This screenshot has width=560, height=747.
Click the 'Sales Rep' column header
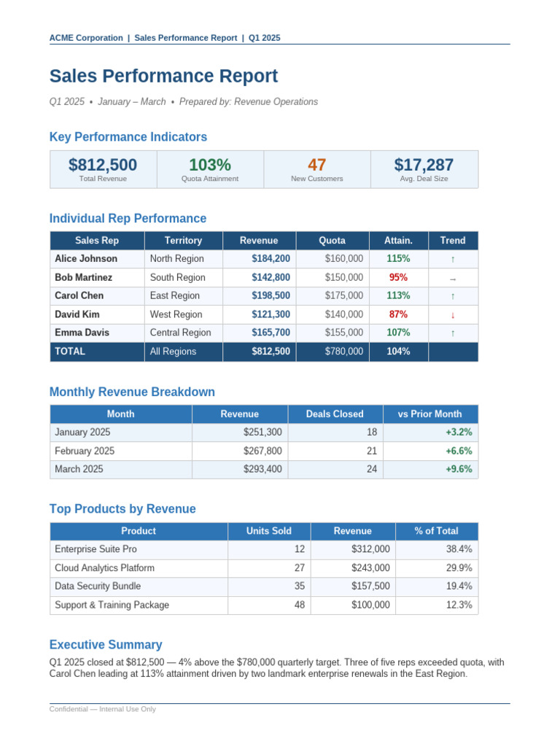[x=97, y=241]
